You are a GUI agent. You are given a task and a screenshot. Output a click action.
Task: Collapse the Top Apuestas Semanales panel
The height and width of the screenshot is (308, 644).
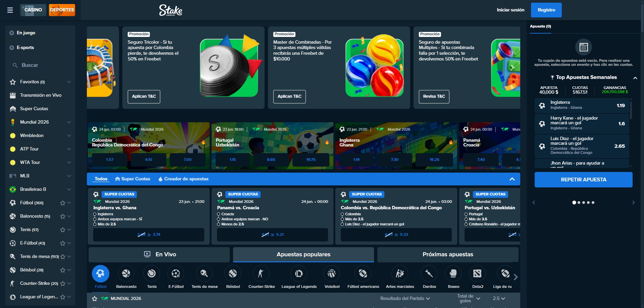[635, 78]
